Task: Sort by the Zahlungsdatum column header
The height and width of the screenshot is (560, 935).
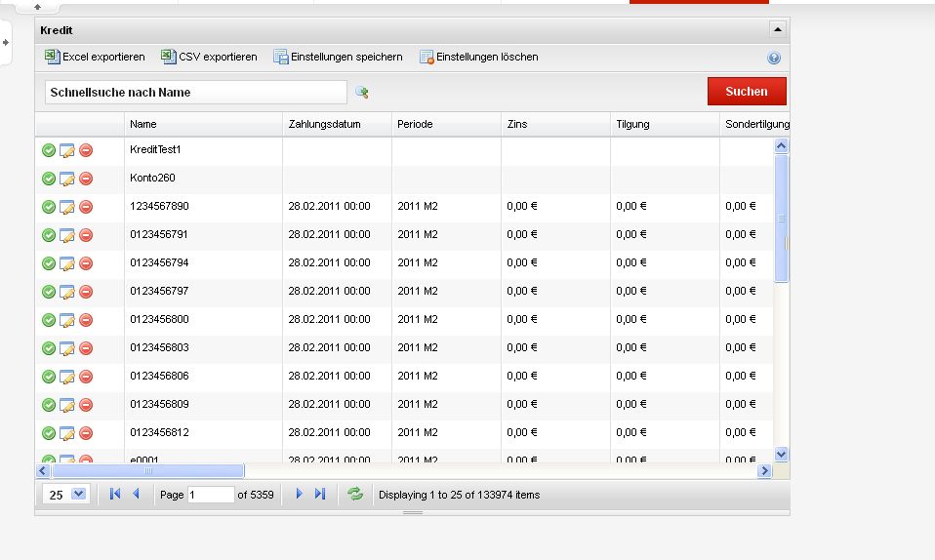Action: [325, 125]
